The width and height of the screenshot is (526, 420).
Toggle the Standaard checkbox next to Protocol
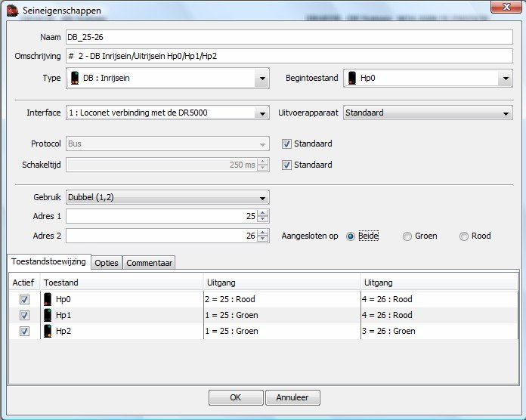click(286, 144)
